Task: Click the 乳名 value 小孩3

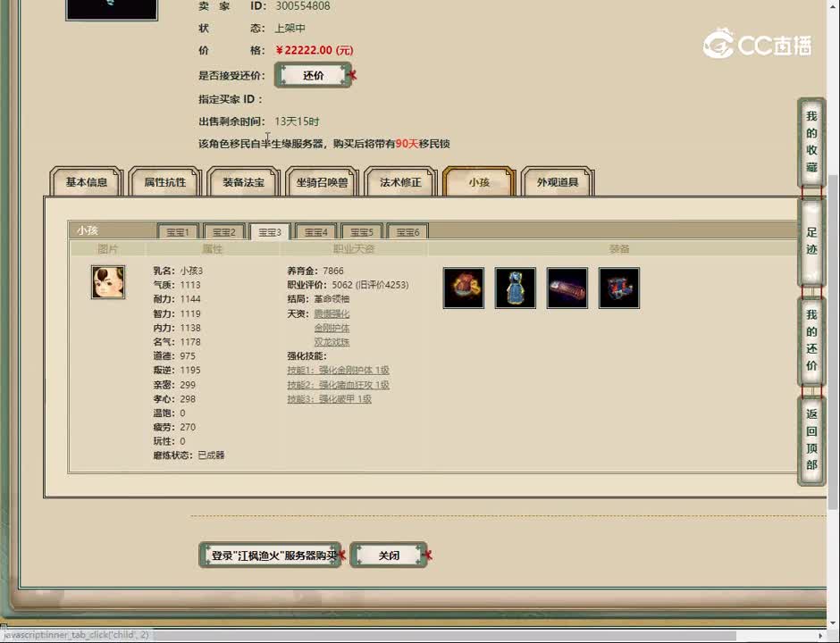Action: point(191,271)
